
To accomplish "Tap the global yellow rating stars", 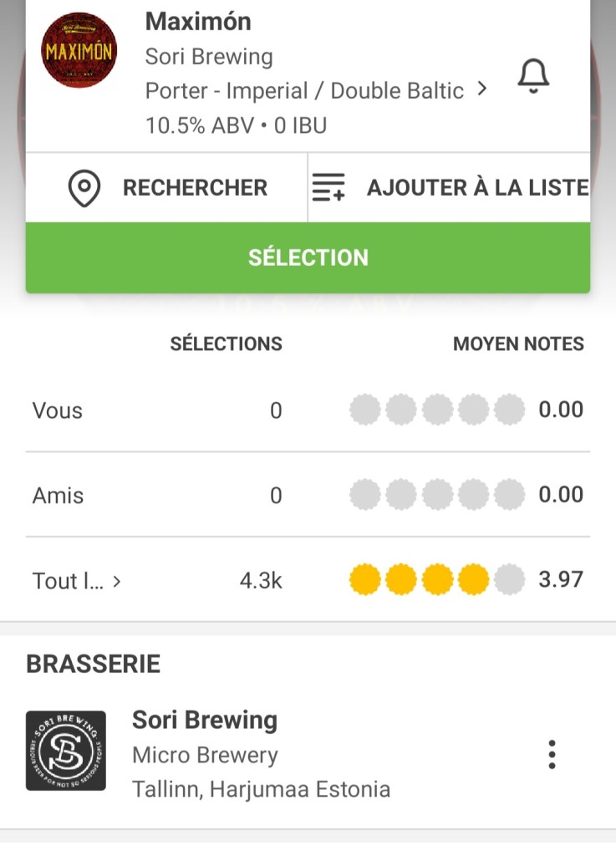I will pos(437,579).
